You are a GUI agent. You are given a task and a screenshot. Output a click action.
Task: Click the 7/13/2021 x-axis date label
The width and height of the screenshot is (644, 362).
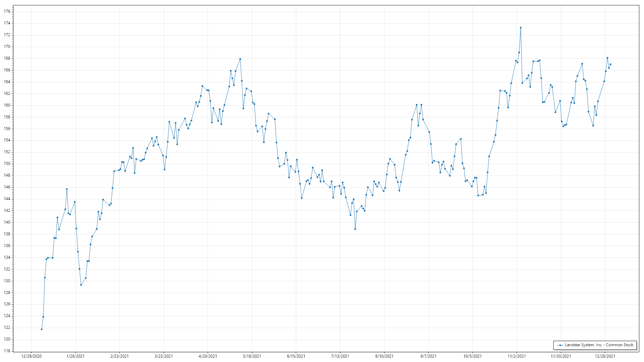pyautogui.click(x=340, y=356)
